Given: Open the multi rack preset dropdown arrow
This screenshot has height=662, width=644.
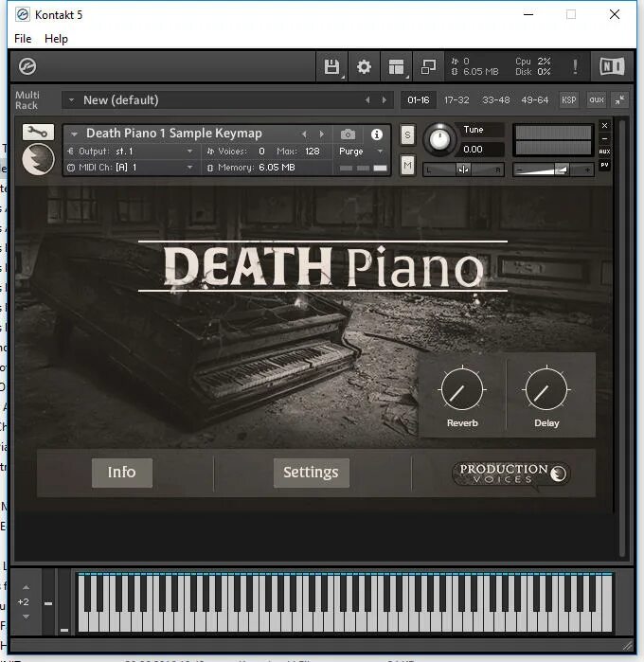Looking at the screenshot, I should pyautogui.click(x=71, y=100).
